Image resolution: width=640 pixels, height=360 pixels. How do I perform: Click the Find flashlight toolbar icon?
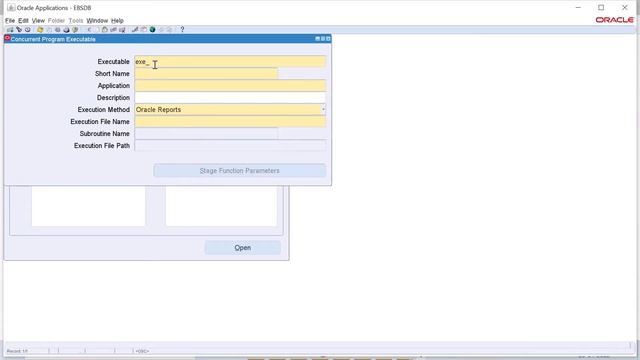point(19,29)
